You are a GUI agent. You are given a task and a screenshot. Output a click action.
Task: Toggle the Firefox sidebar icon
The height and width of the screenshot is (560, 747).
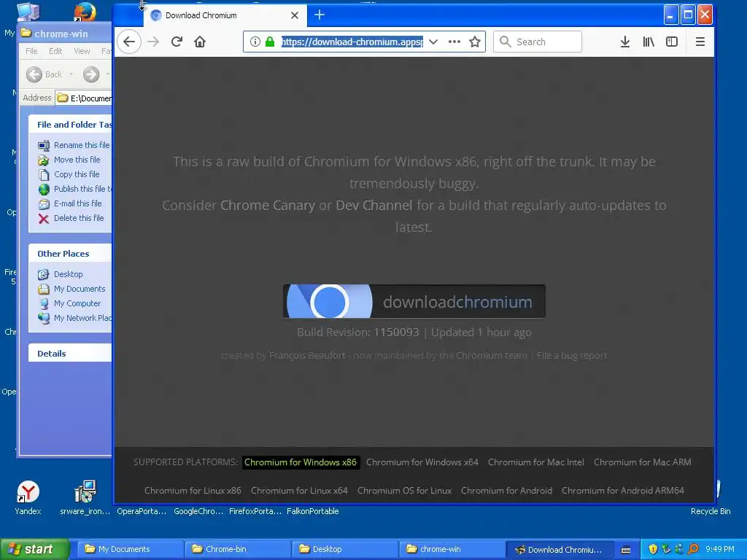coord(672,42)
